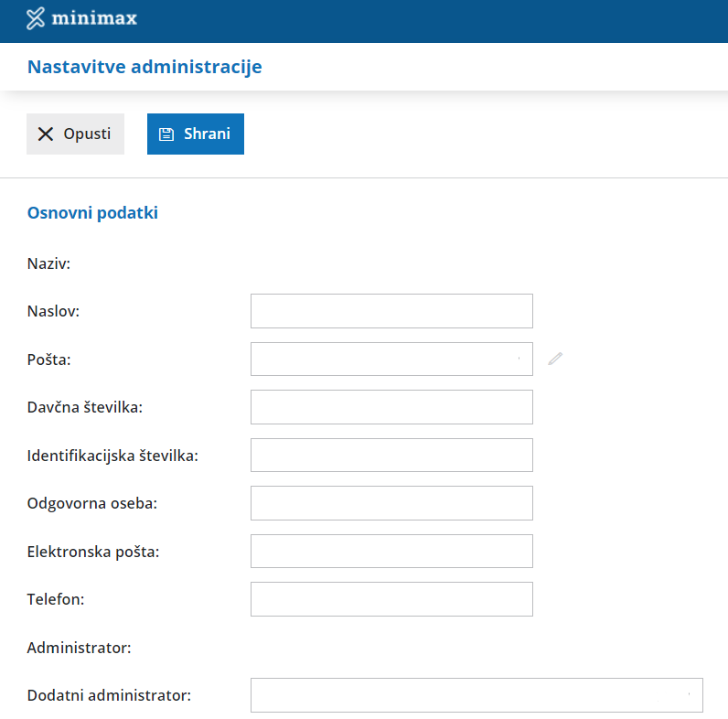Click the Dodatni administrator: label text
Viewport: 728px width, 719px height.
(109, 695)
